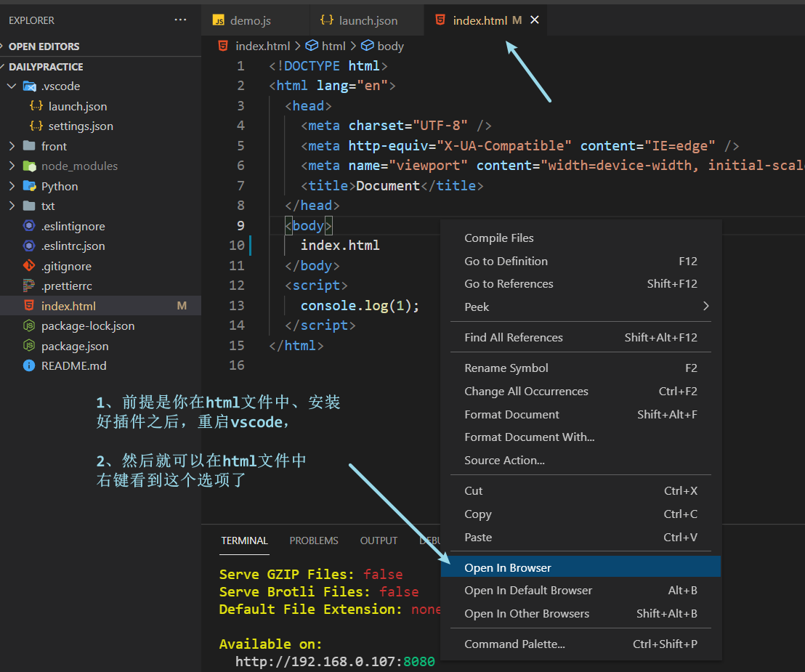Click the html breadcrumb segment
The image size is (805, 672).
(x=333, y=46)
